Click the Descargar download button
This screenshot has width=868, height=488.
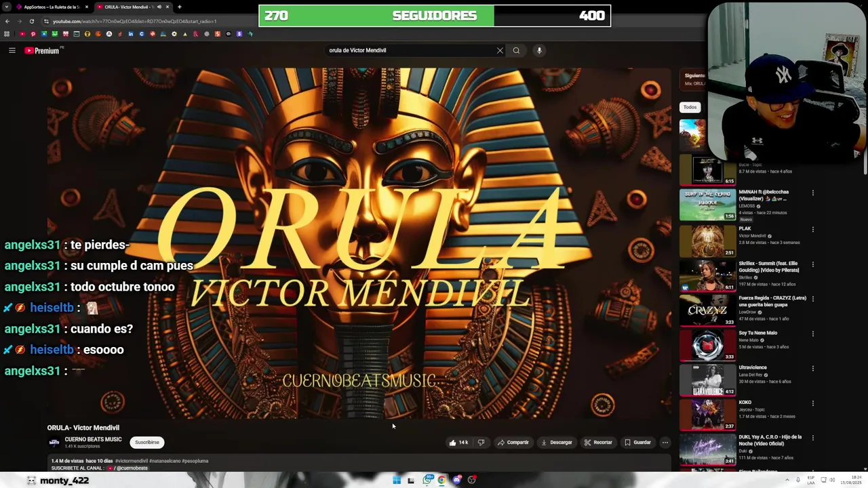[x=557, y=443]
